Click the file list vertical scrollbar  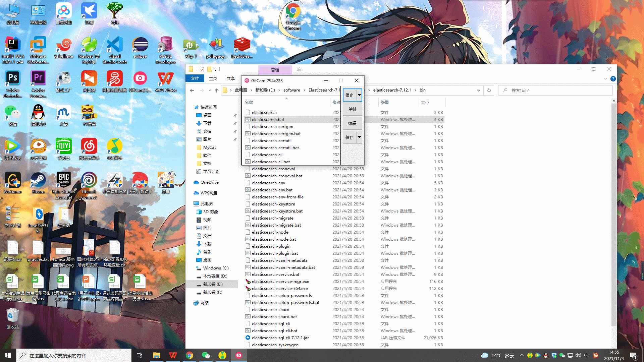pyautogui.click(x=614, y=215)
